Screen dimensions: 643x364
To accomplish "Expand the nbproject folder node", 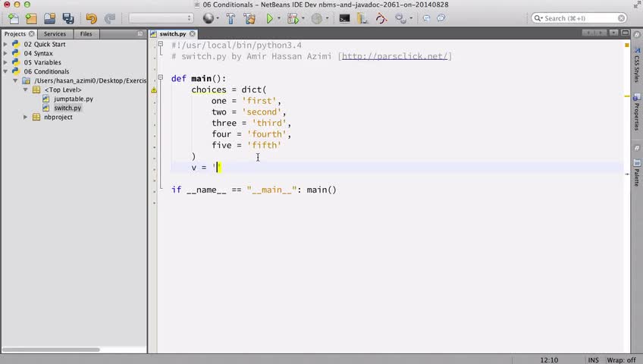I will point(26,118).
